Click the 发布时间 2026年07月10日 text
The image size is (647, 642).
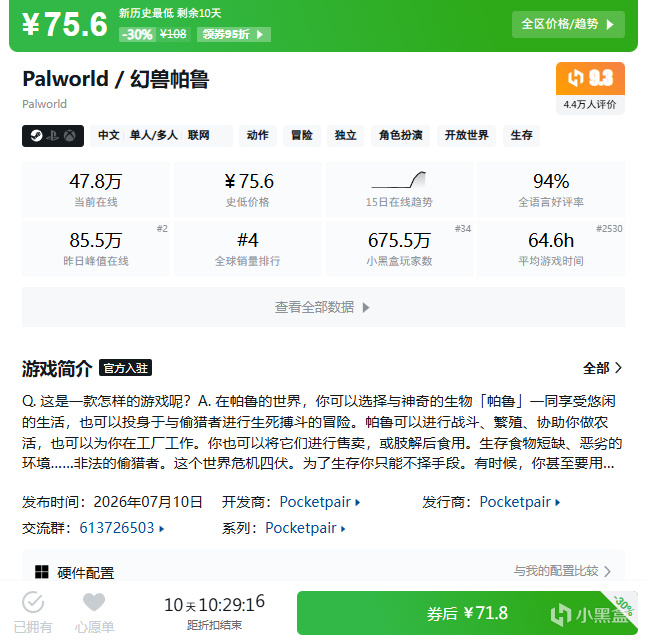pyautogui.click(x=112, y=502)
